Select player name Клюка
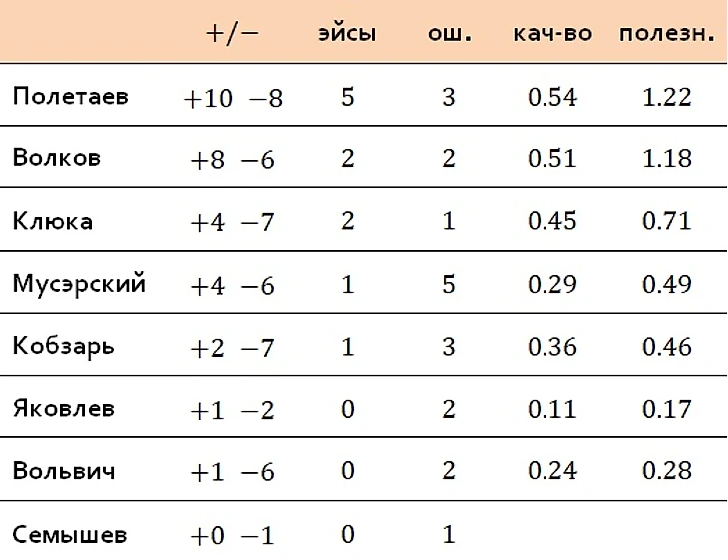Screen dimensions: 728x560 point(53,221)
